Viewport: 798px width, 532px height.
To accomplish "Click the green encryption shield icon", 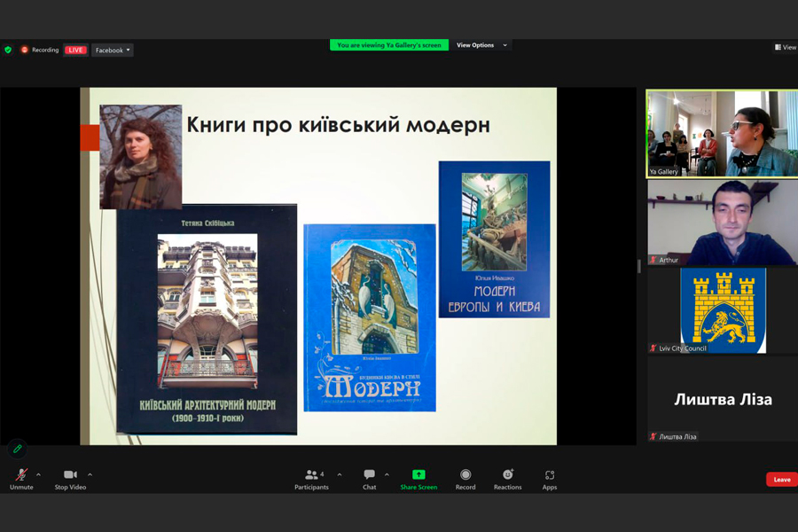I will click(x=8, y=51).
